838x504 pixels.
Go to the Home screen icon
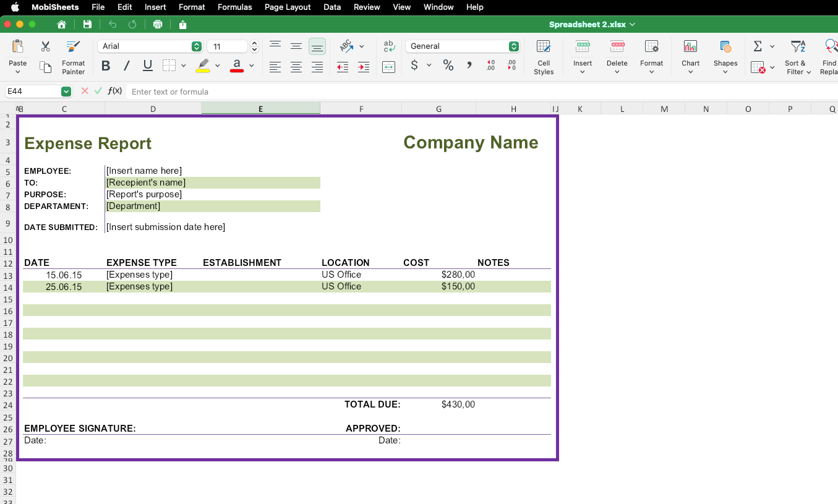tap(61, 25)
